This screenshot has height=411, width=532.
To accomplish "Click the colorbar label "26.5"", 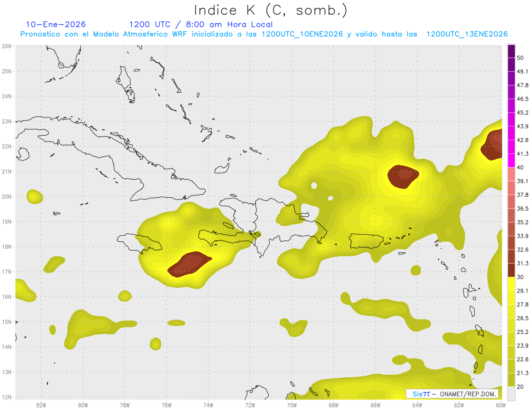I will click(x=522, y=318).
